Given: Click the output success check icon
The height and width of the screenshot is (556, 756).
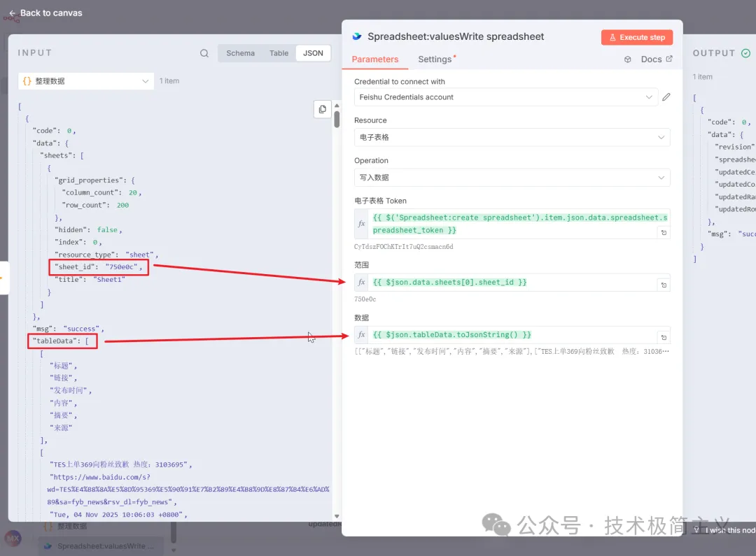Looking at the screenshot, I should [x=745, y=53].
